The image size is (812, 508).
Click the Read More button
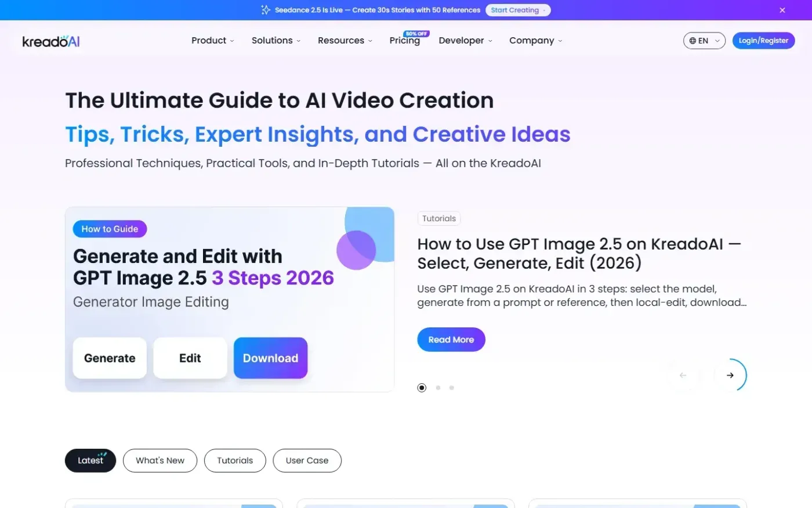coord(451,340)
